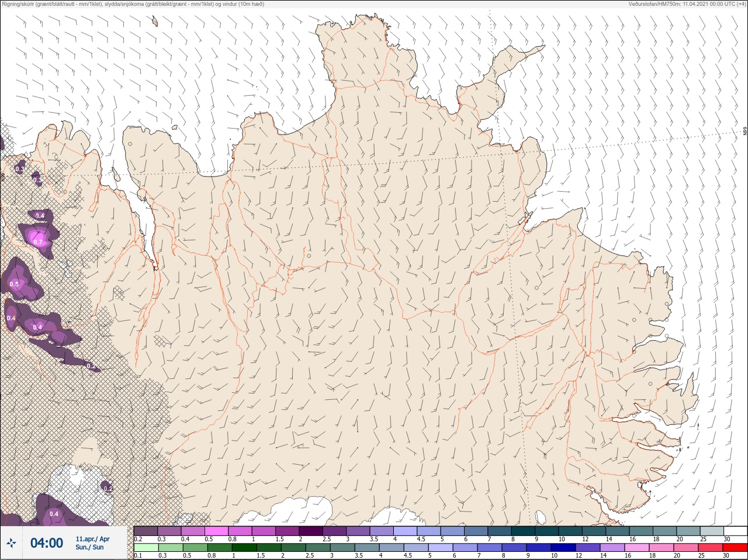The width and height of the screenshot is (748, 560).
Task: Click the 'Sun./ Sun' weekday text
Action: pyautogui.click(x=89, y=547)
